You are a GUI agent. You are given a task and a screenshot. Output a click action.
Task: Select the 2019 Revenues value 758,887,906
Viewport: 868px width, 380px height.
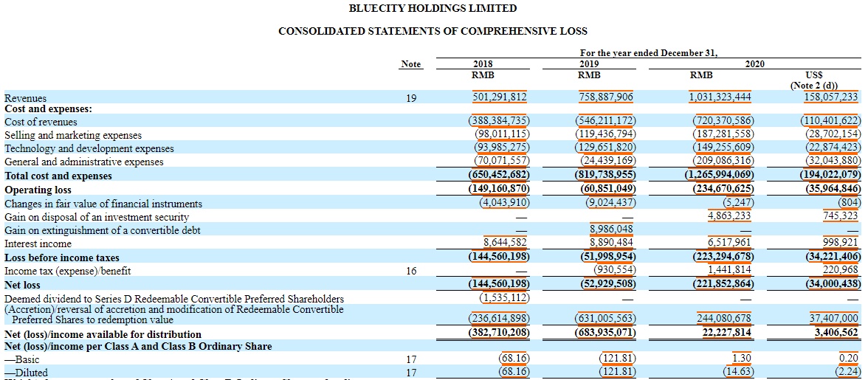[605, 98]
